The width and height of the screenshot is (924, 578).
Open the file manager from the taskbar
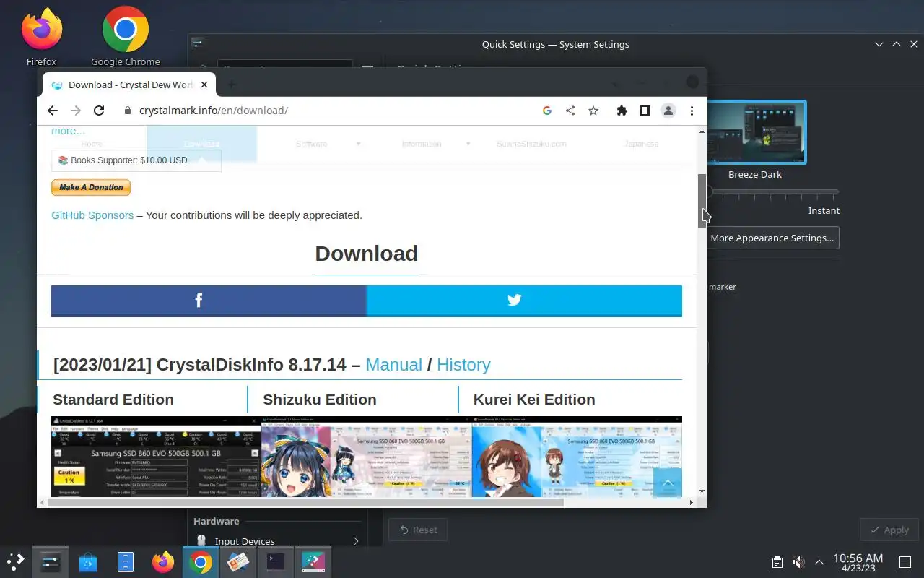[126, 561]
